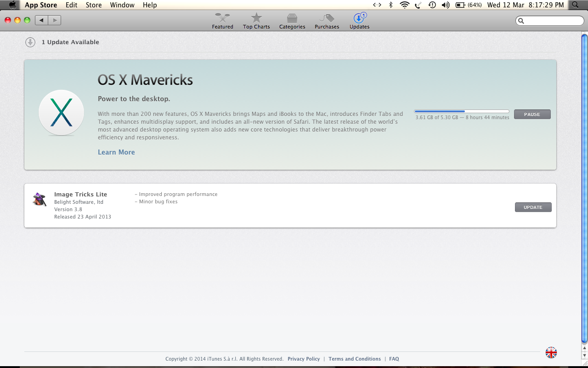Click the App Store search field
The width and height of the screenshot is (588, 368).
pos(550,21)
